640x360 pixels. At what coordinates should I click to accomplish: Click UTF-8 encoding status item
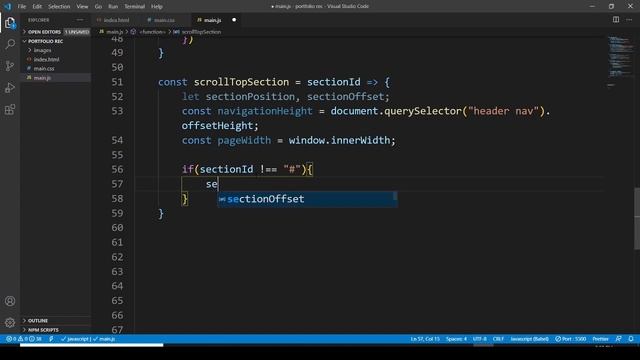pyautogui.click(x=480, y=339)
